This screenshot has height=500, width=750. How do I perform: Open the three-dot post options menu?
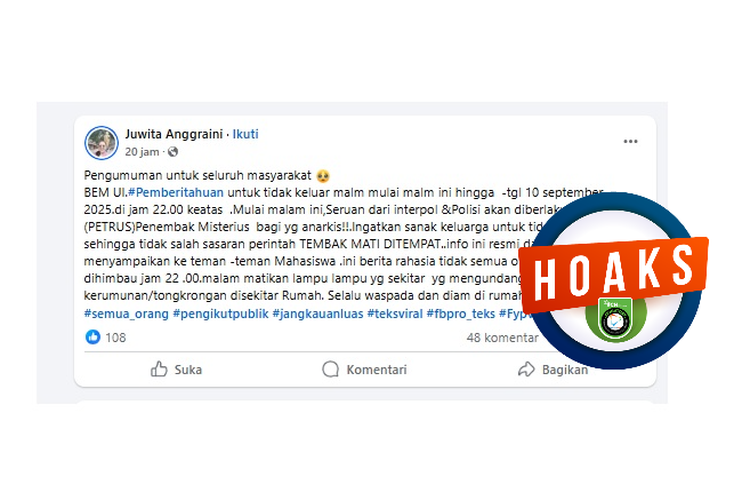[x=630, y=141]
